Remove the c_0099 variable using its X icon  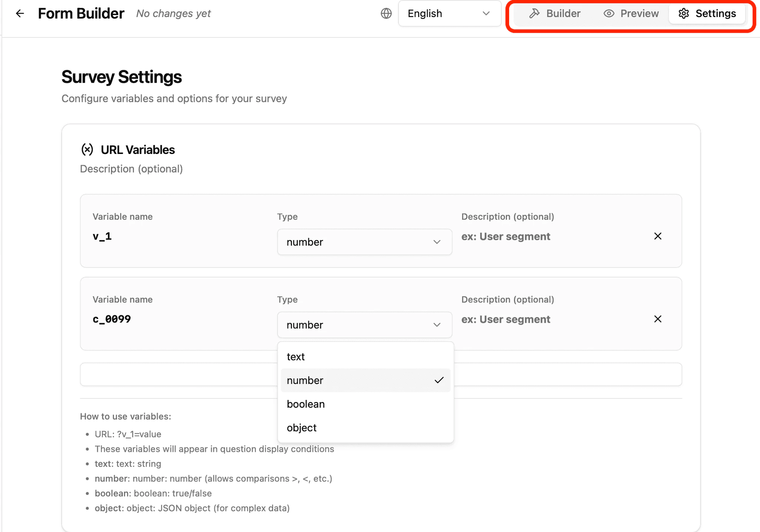click(x=658, y=319)
